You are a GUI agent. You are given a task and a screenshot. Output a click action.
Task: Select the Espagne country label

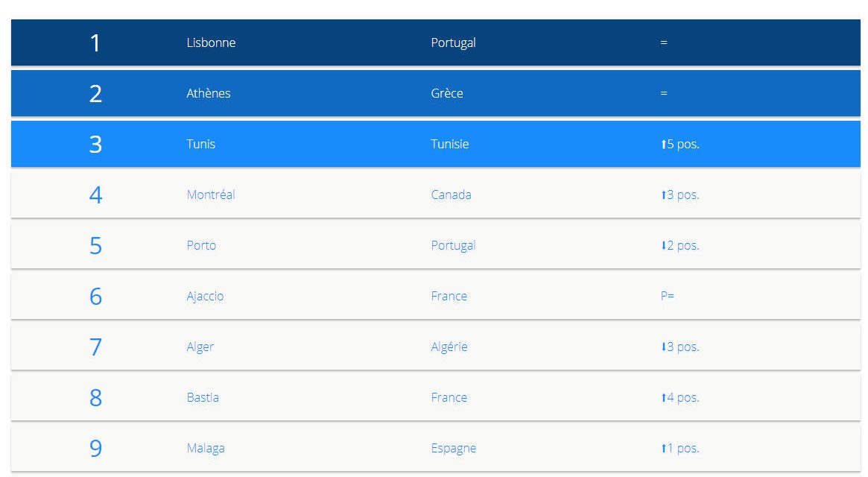[453, 449]
